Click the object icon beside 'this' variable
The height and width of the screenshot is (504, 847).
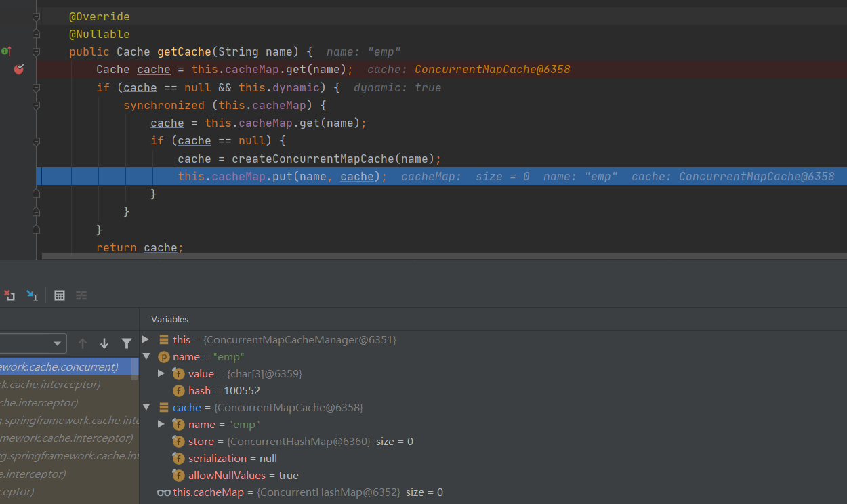point(164,340)
